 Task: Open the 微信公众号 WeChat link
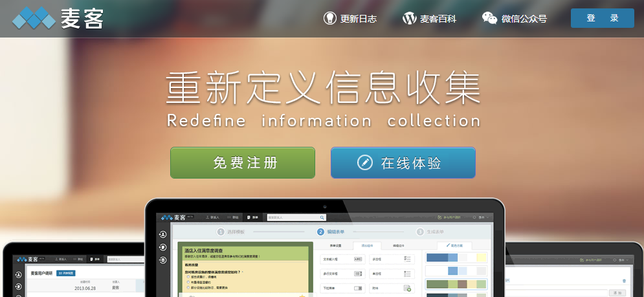click(514, 19)
